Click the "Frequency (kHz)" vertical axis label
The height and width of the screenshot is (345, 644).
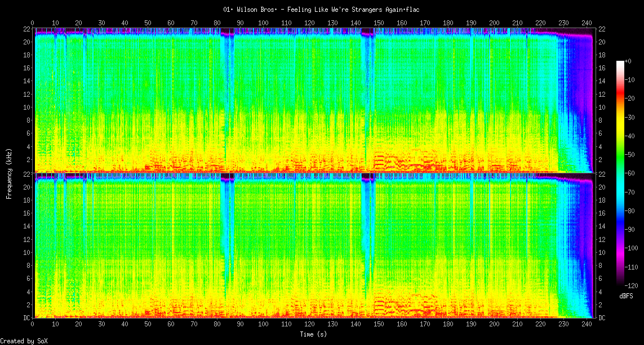9,173
